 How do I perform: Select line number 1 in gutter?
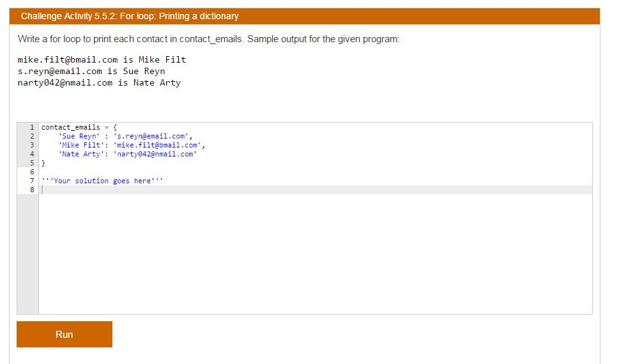click(32, 127)
